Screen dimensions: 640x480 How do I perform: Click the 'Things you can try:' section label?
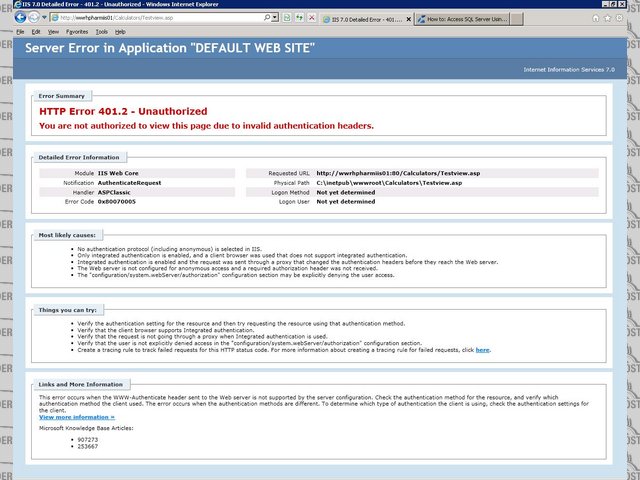tap(68, 310)
